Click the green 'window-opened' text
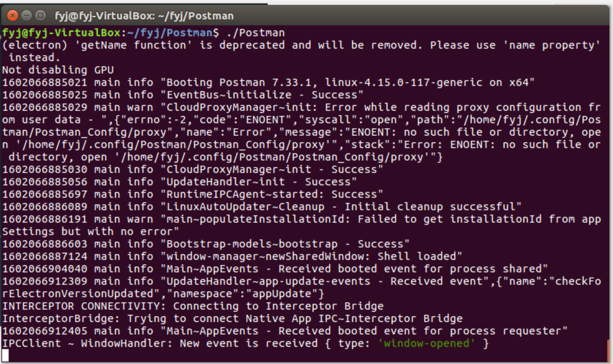Image resolution: width=613 pixels, height=364 pixels. click(426, 343)
